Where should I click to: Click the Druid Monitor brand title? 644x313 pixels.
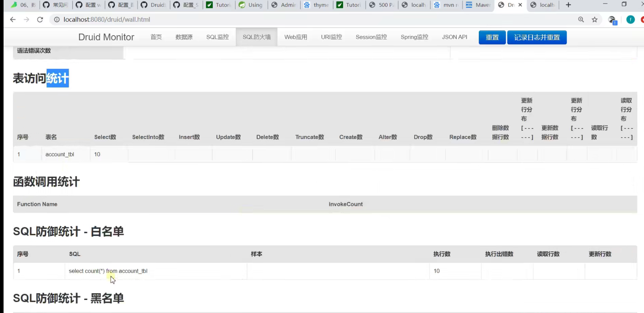click(x=106, y=37)
